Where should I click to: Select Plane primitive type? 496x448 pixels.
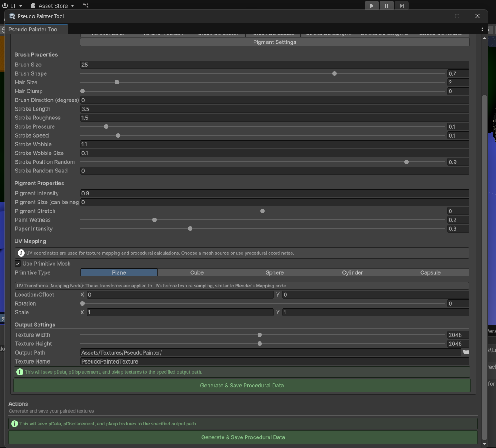click(x=119, y=272)
